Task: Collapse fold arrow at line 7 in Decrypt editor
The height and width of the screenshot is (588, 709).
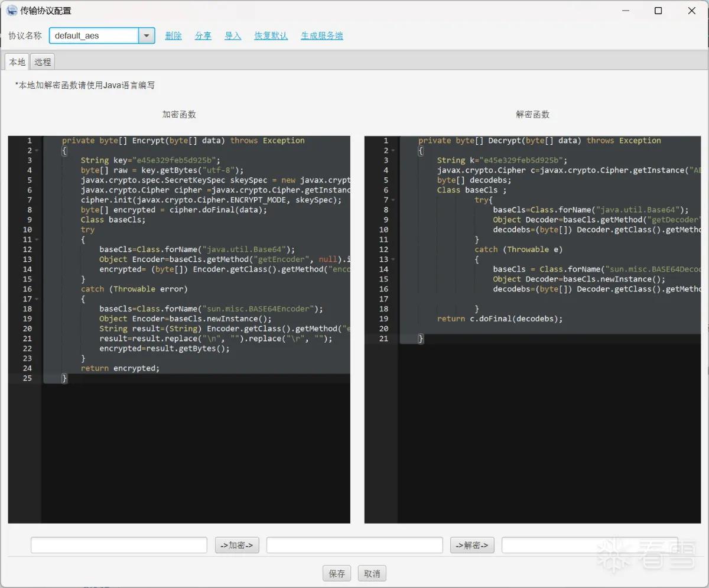Action: coord(393,200)
